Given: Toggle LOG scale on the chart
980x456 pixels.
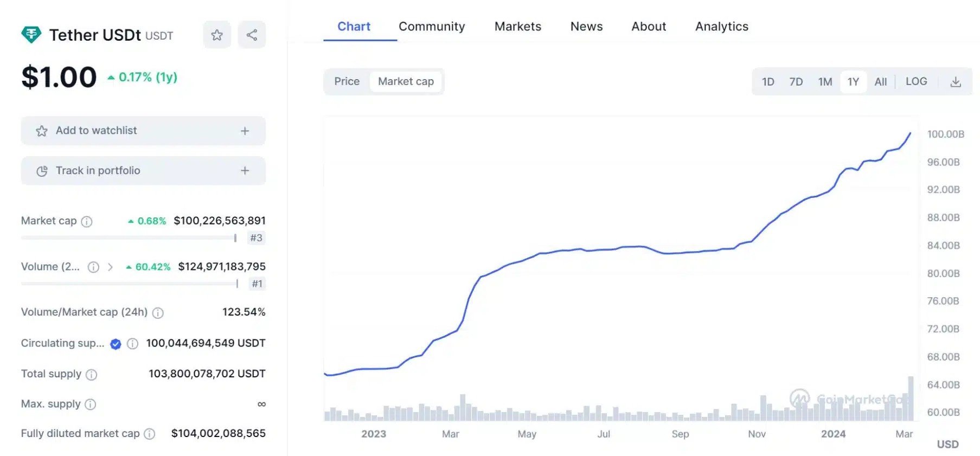Looking at the screenshot, I should pos(917,81).
